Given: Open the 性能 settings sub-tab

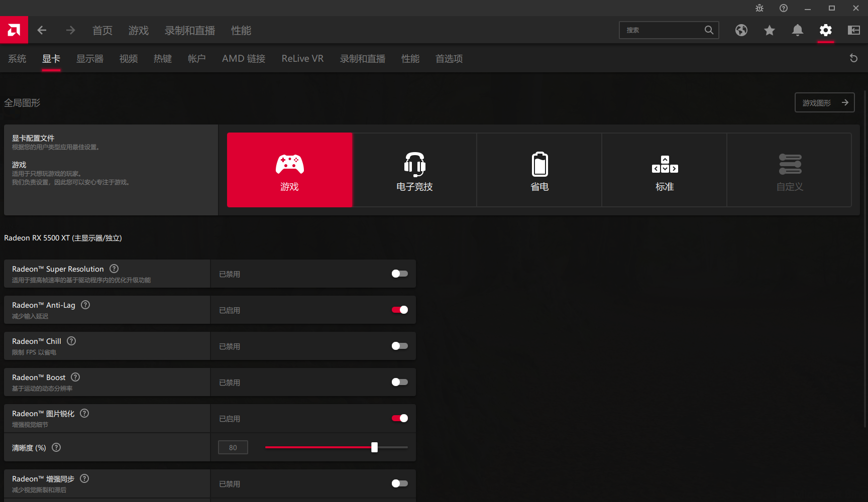Looking at the screenshot, I should 410,59.
